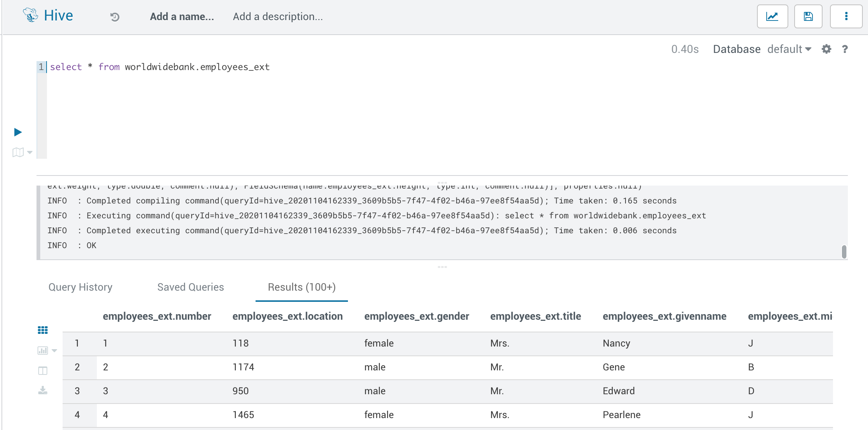Open the chart type dropdown beside chart icon
This screenshot has height=430, width=868.
pyautogui.click(x=54, y=351)
